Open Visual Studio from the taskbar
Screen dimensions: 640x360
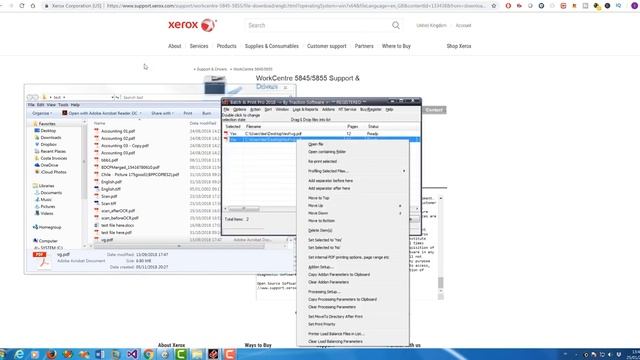132,354
